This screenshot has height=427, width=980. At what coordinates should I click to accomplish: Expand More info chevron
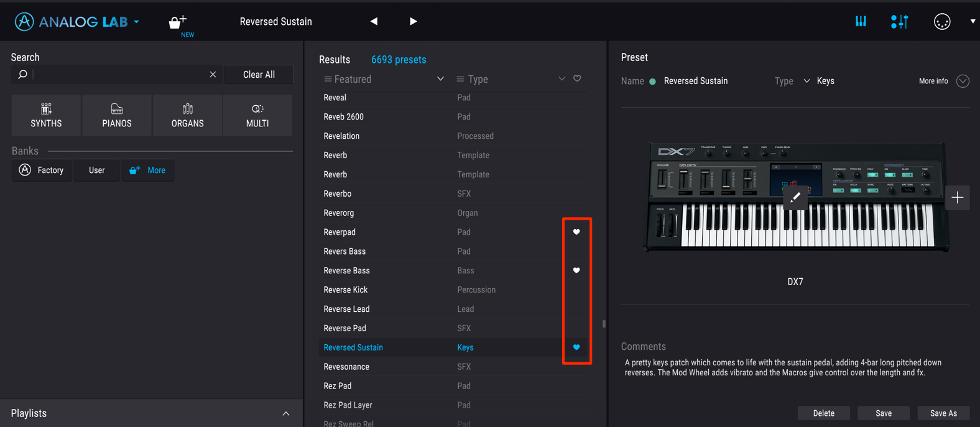click(x=963, y=81)
